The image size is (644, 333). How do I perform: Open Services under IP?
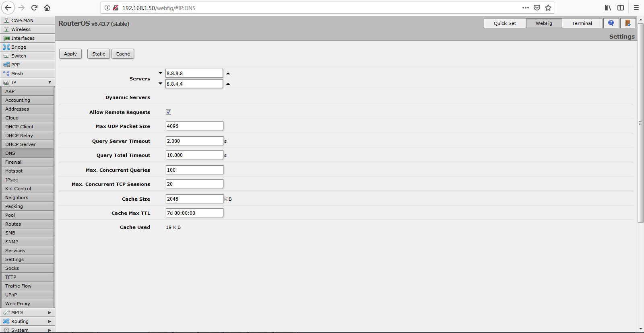tap(27, 251)
